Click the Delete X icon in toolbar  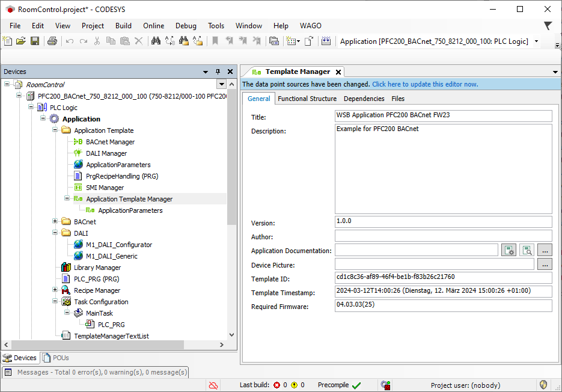138,41
